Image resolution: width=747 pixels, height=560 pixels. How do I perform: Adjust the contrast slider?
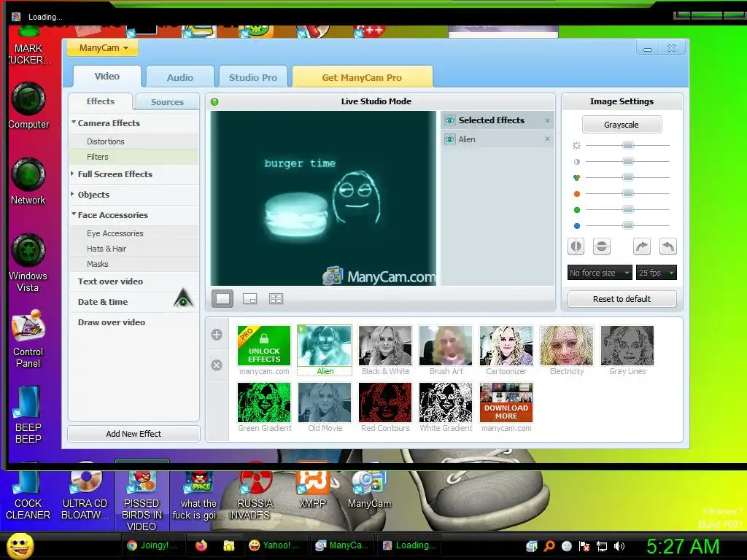tap(628, 161)
